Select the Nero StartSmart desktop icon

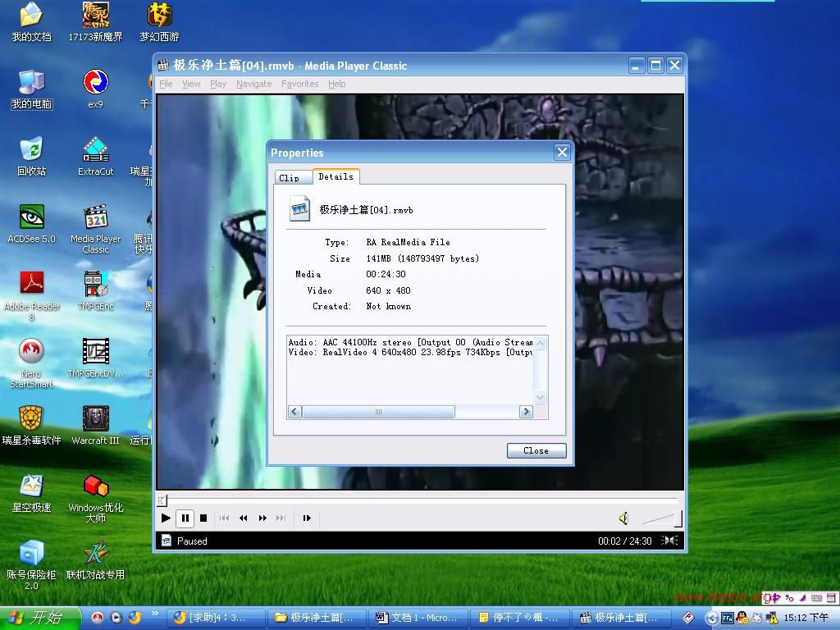32,363
